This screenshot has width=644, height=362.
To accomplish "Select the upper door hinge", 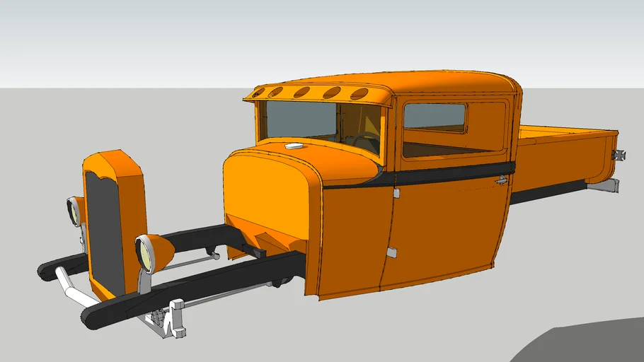I will [396, 193].
